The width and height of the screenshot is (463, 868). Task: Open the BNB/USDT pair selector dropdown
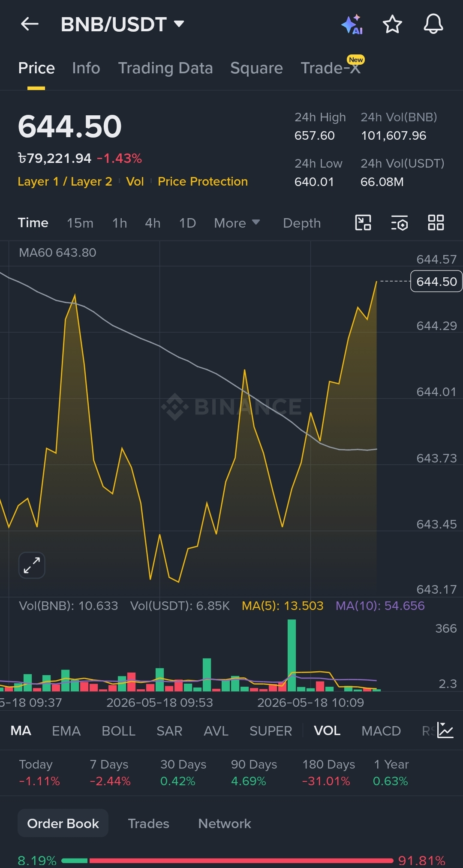point(123,24)
